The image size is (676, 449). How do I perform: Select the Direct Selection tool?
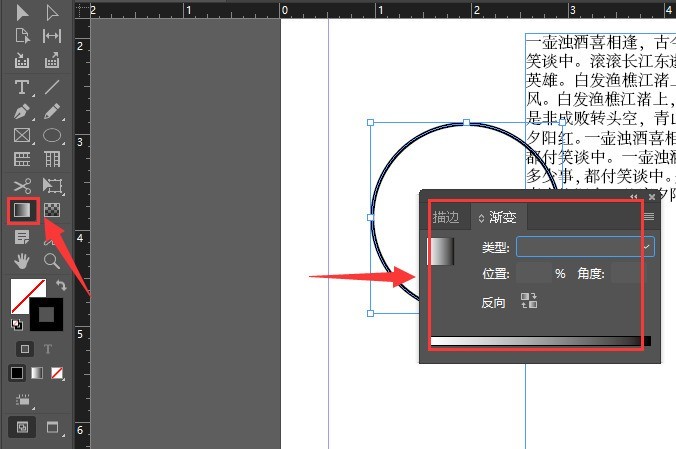(52, 12)
